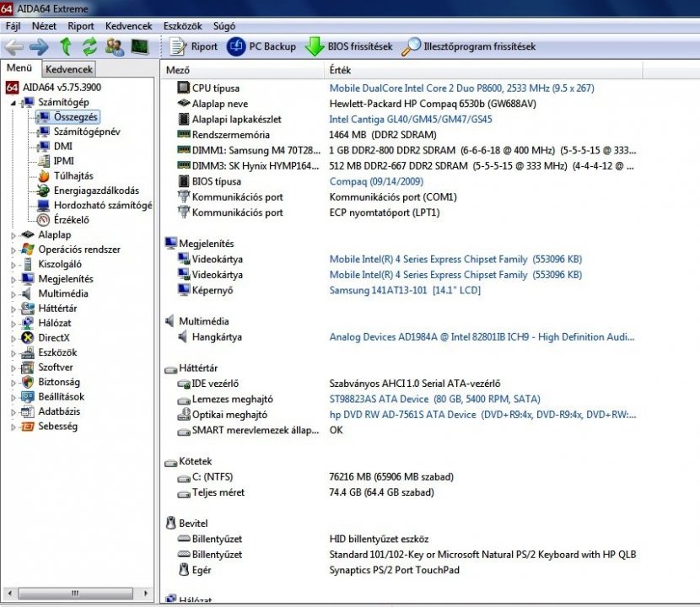Click the Energiagazdálkodás icon

coord(44,191)
